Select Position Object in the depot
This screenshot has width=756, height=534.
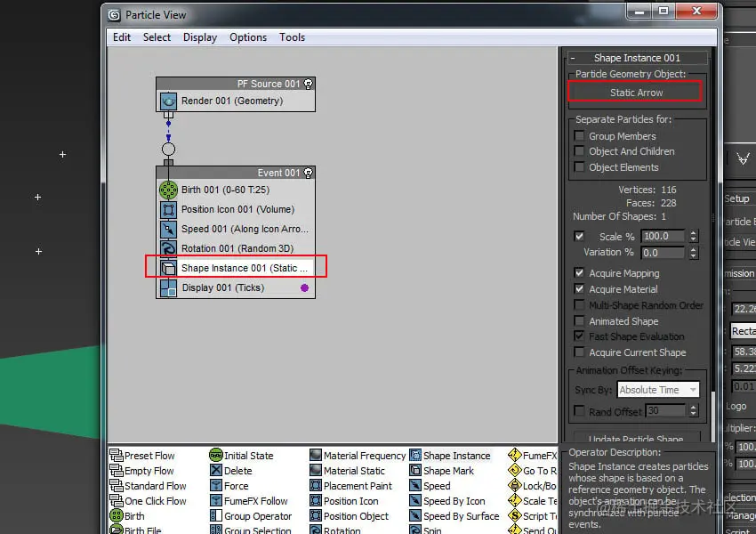[x=349, y=516]
